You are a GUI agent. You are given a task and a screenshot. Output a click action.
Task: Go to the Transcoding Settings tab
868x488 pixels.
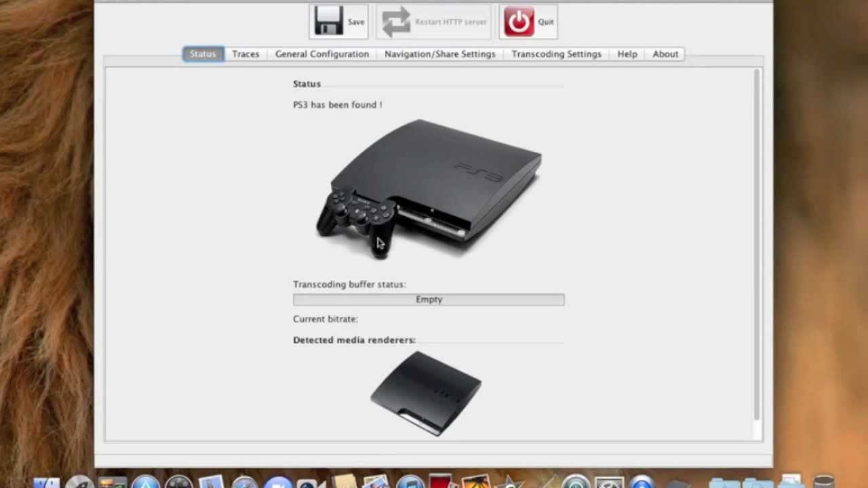tap(557, 54)
